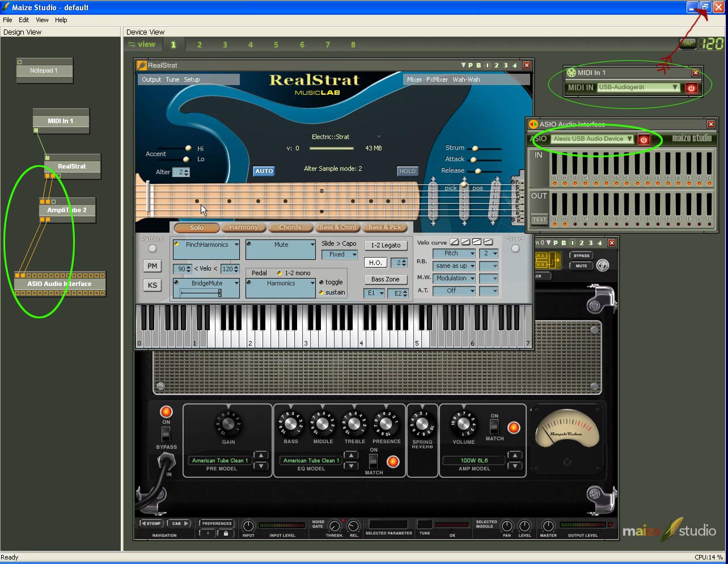The image size is (728, 564).
Task: Open the File menu
Action: pyautogui.click(x=7, y=20)
